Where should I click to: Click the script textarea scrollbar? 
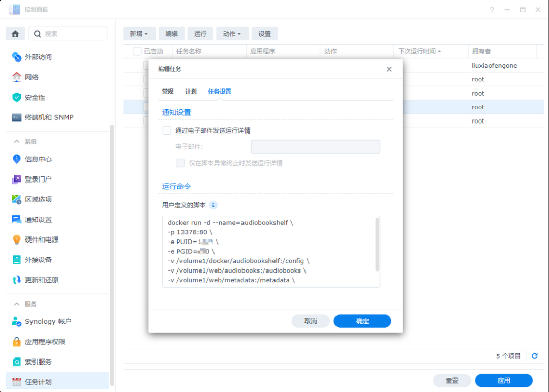click(x=377, y=244)
